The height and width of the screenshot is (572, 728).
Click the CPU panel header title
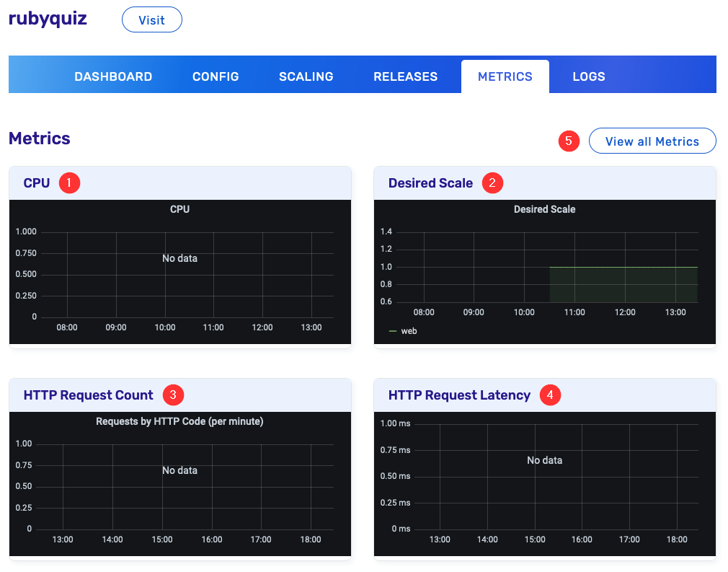[x=37, y=183]
